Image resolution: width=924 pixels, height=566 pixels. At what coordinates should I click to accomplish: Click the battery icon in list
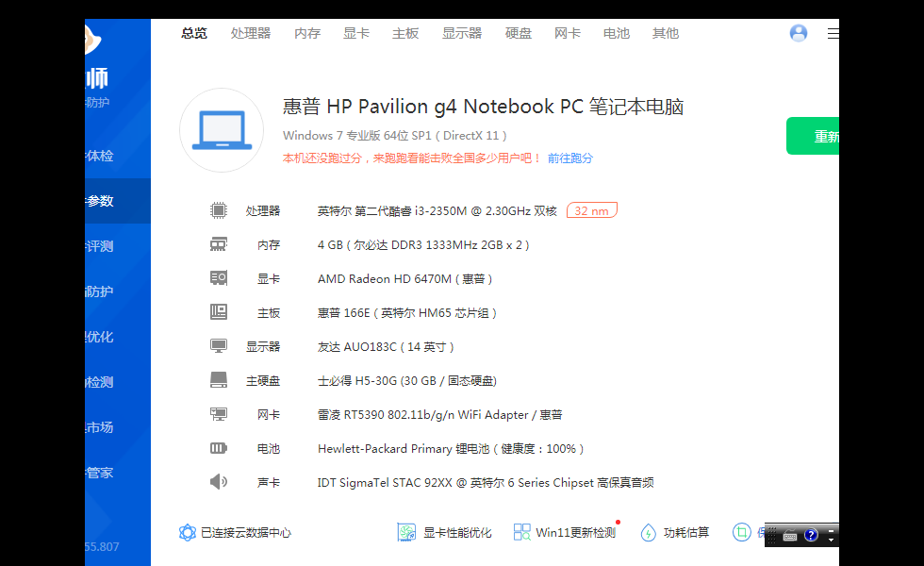pyautogui.click(x=219, y=448)
